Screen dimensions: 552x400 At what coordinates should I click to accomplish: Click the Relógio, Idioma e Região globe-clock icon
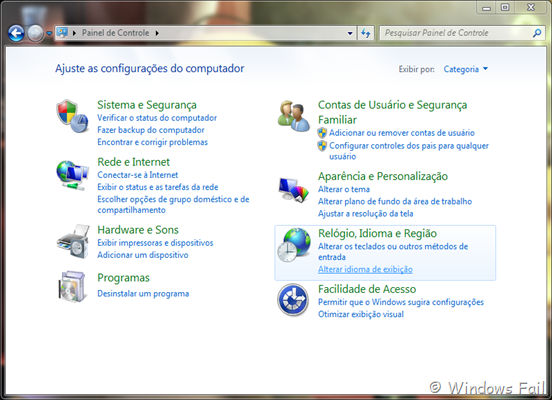[x=294, y=245]
